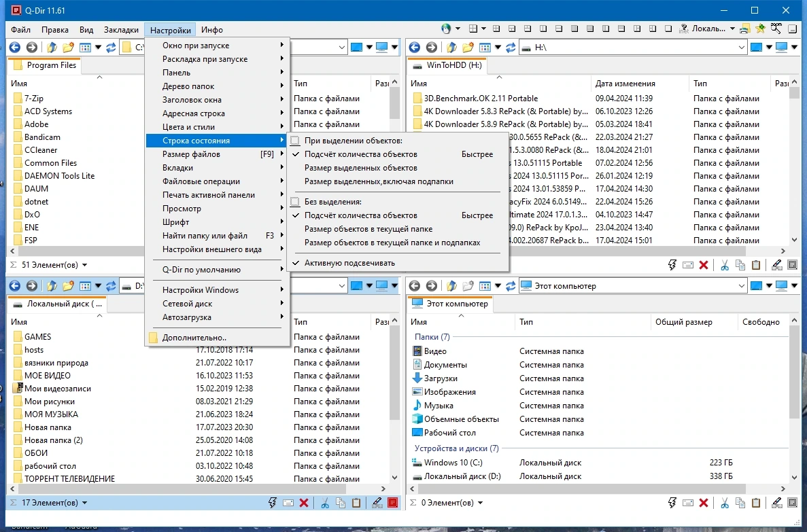This screenshot has height=532, width=807.
Task: Click the printer icon in top toolbar
Action: tap(744, 29)
